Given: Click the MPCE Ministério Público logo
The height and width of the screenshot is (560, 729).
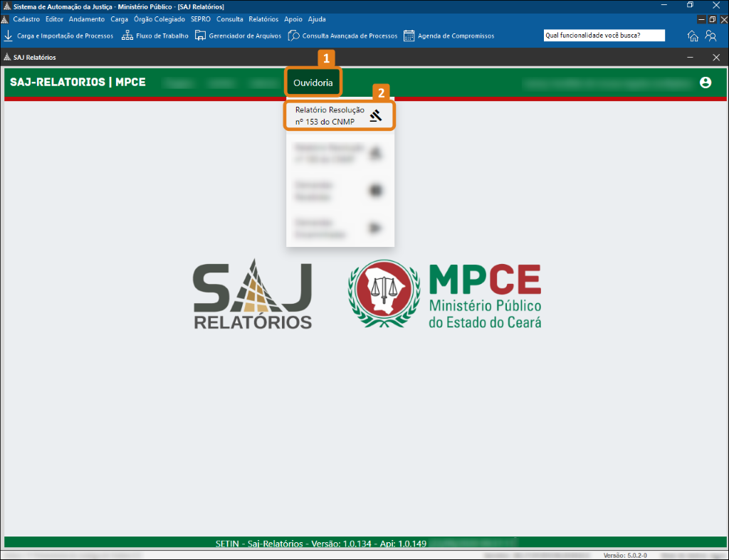Looking at the screenshot, I should pos(444,294).
